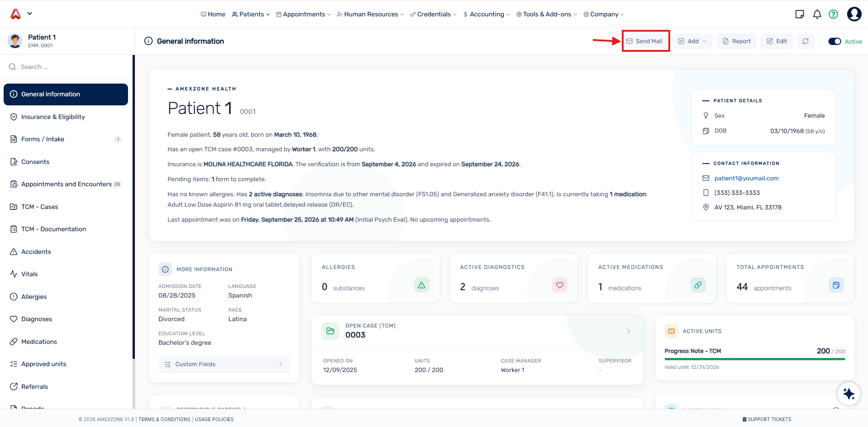This screenshot has height=427, width=868.
Task: Click the Support Tickets icon link
Action: click(767, 419)
